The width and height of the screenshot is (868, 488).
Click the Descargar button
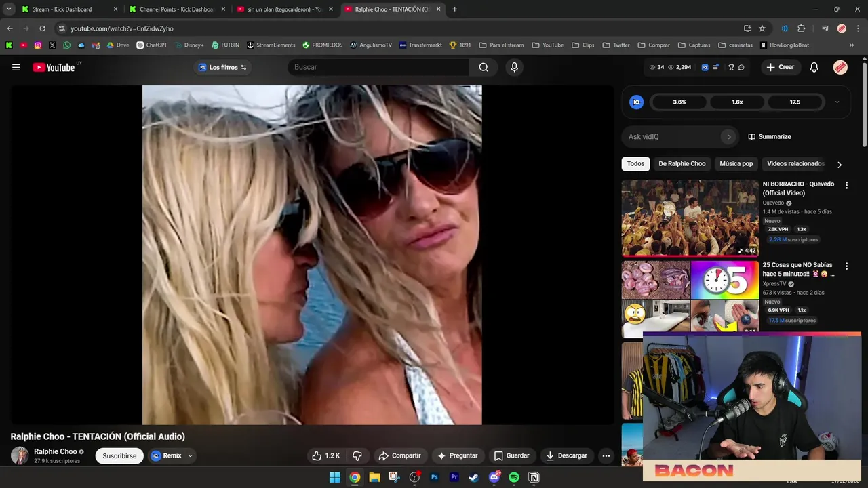tap(567, 455)
